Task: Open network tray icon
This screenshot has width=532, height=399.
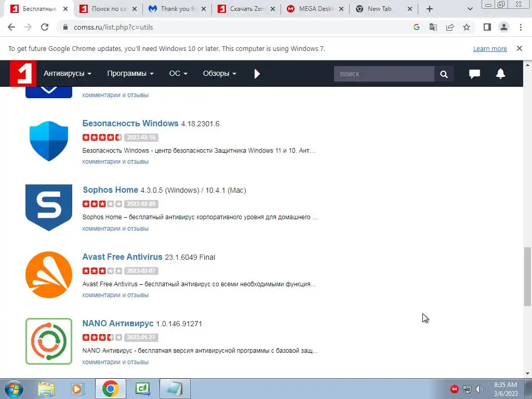Action: [x=467, y=389]
